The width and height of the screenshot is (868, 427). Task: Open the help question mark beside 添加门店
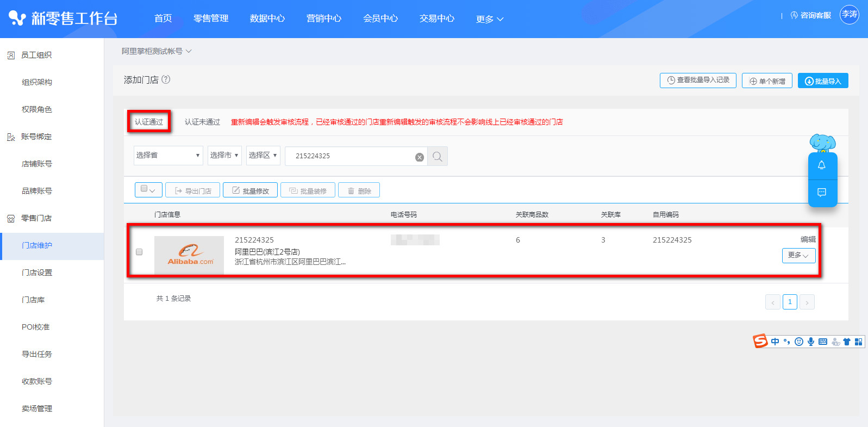166,79
